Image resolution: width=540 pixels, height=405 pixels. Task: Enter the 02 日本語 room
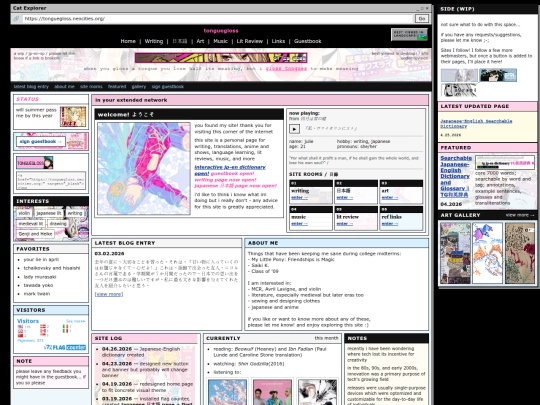tap(345, 198)
